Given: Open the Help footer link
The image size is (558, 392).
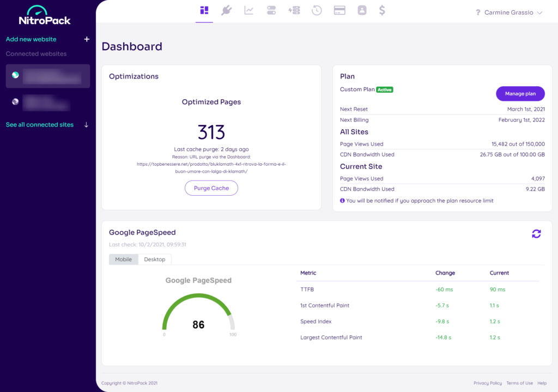Looking at the screenshot, I should pos(542,383).
